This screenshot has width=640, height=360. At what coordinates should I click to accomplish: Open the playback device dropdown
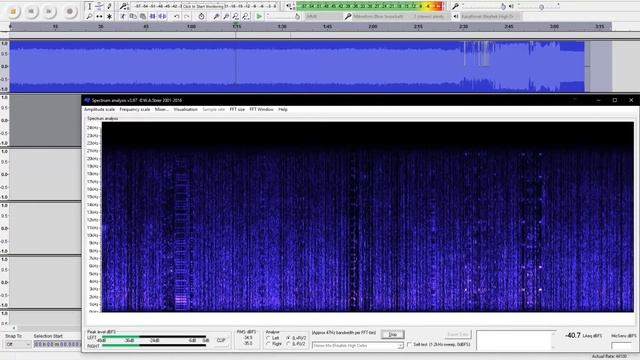pyautogui.click(x=491, y=16)
